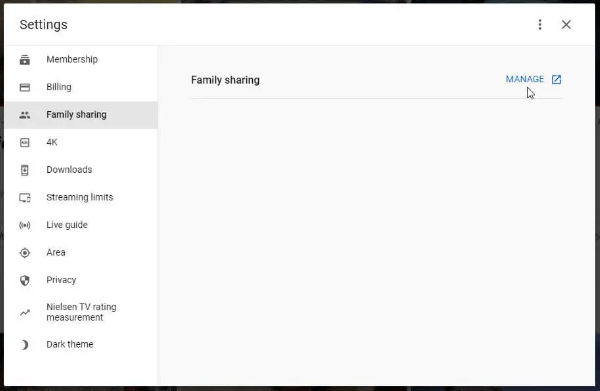
Task: Open the 4K settings section
Action: click(81, 142)
